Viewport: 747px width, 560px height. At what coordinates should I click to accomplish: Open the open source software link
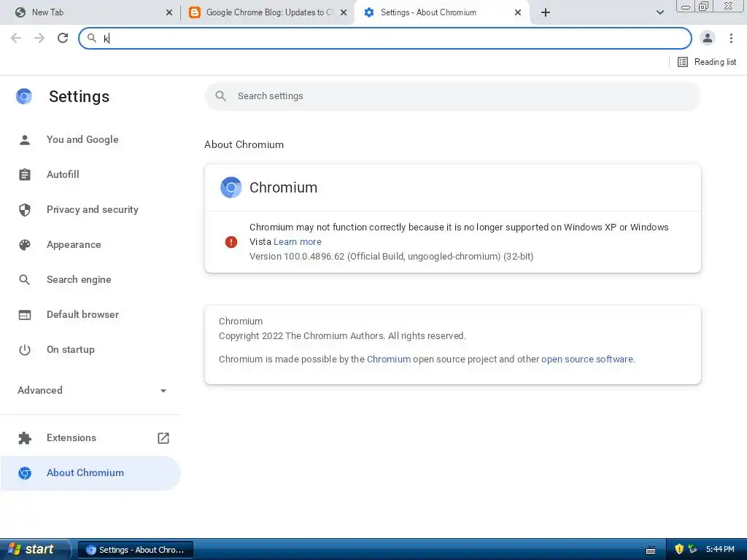coord(587,359)
